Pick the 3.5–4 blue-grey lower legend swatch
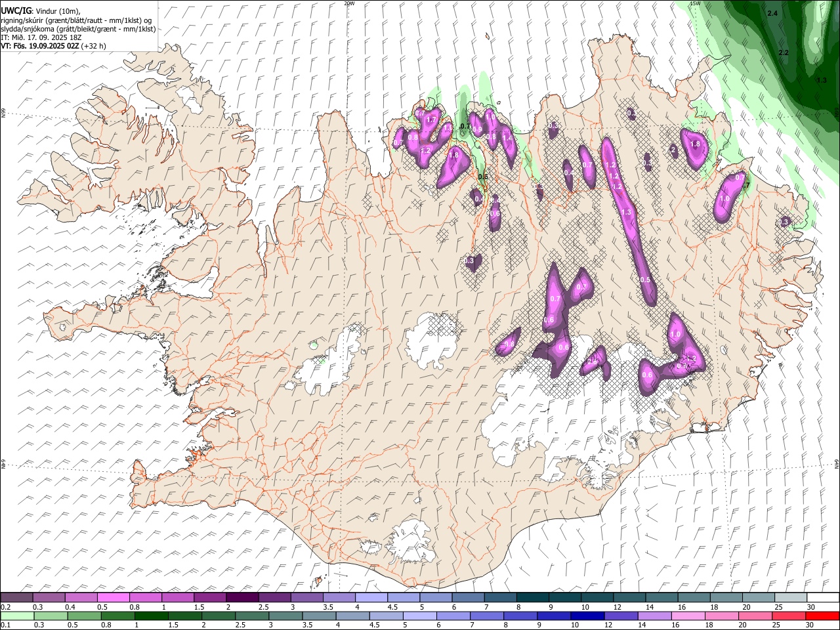840x630 pixels. [319, 616]
